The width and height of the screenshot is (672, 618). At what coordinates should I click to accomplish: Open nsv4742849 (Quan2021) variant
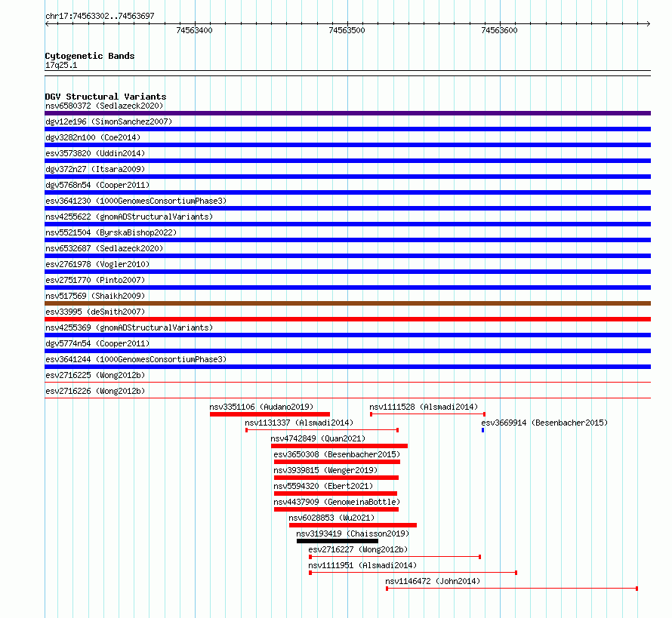[x=318, y=438]
